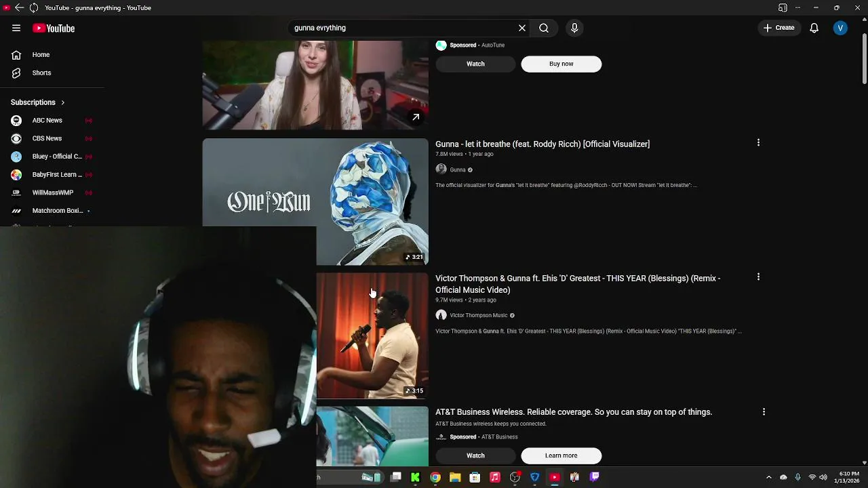Screen dimensions: 868x488
Task: Click Buy now on the AutoTune ad
Action: 561,64
